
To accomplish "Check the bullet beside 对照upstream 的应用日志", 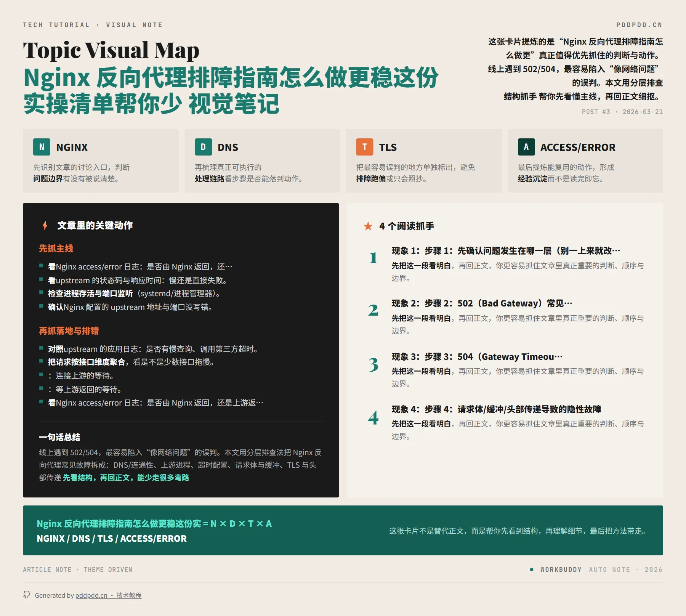I will [x=42, y=347].
